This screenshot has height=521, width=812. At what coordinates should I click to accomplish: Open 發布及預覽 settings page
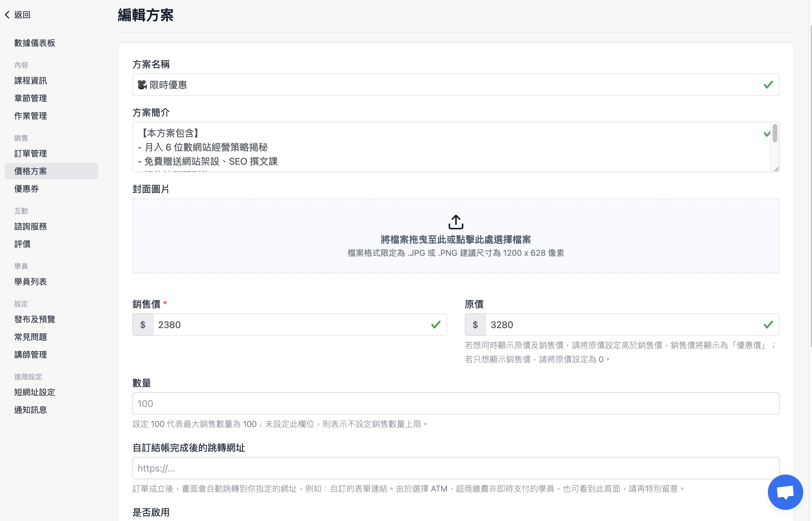[x=34, y=319]
